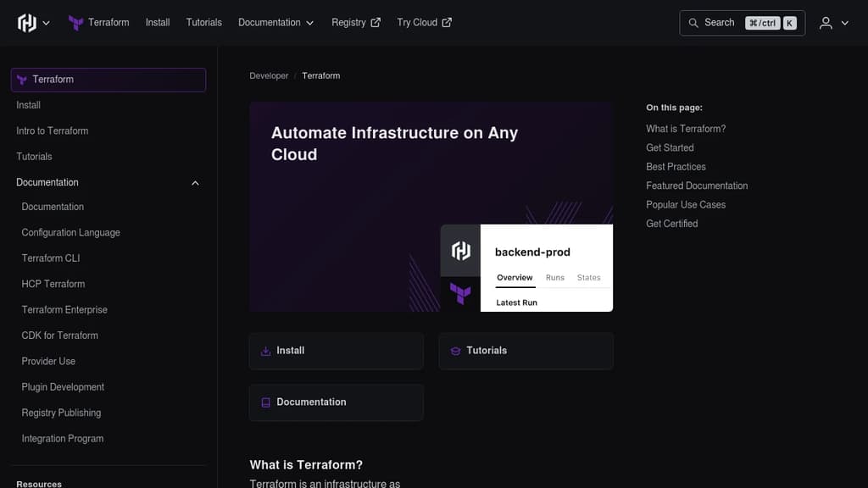Jump to Popular Use Cases section
This screenshot has height=488, width=868.
685,205
